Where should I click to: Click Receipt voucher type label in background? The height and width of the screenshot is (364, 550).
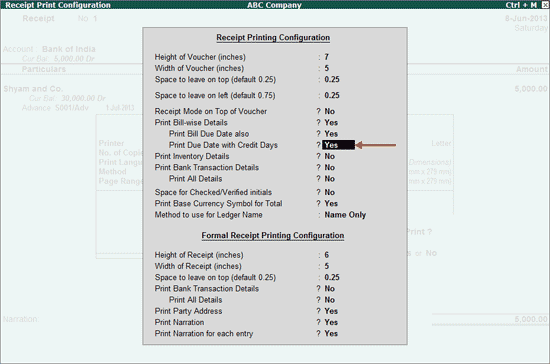pyautogui.click(x=38, y=18)
